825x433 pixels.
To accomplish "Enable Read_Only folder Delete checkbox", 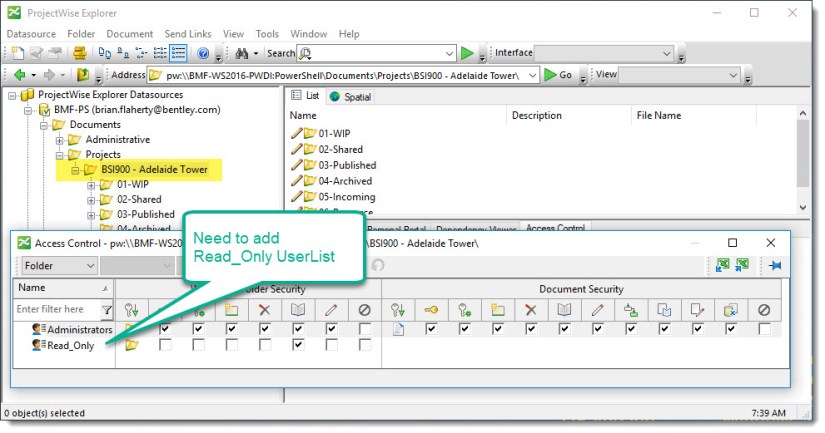I will click(265, 345).
